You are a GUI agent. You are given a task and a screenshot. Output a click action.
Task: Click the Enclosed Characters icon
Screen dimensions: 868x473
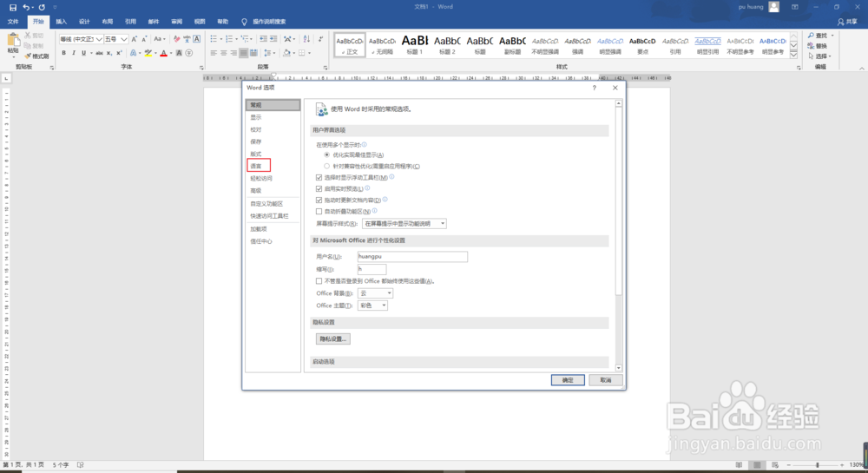pos(189,53)
